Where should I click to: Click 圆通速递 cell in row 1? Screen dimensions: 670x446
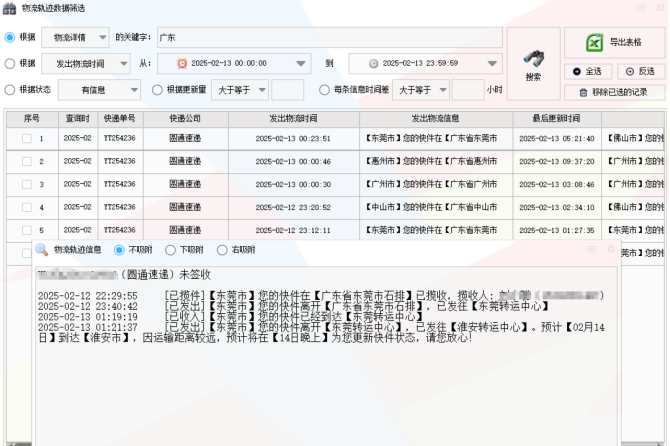pyautogui.click(x=185, y=138)
